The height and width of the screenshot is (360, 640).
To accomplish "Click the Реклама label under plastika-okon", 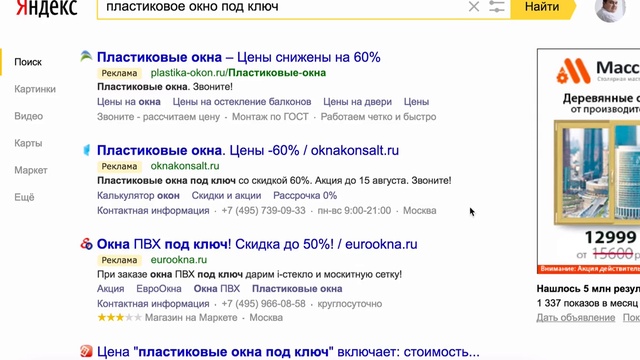I will point(119,73).
